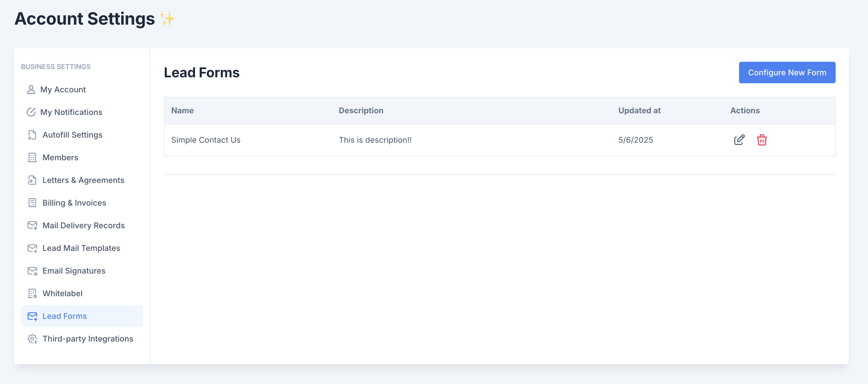Click the Letters & Agreements icon
The height and width of the screenshot is (384, 868).
pos(32,180)
